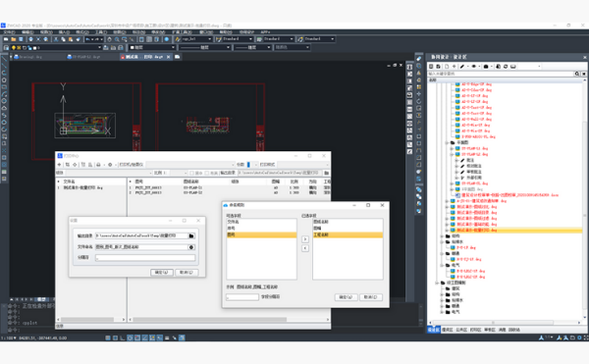589x364 pixels.
Task: Remove selected field with < arrow
Action: pyautogui.click(x=305, y=248)
